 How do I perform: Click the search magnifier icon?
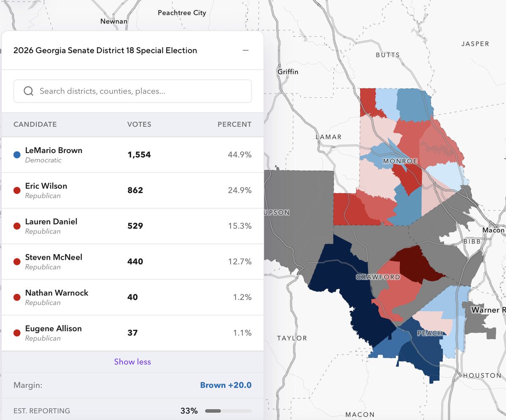pos(28,91)
